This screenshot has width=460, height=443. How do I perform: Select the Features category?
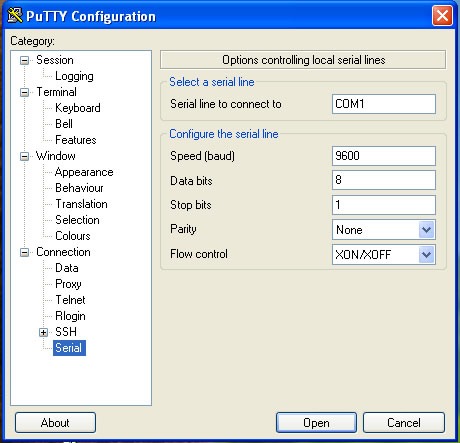[76, 140]
